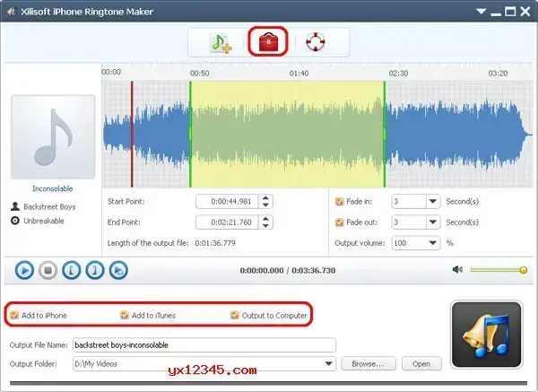This screenshot has width=538, height=392.
Task: Click the End Point time field
Action: [229, 222]
